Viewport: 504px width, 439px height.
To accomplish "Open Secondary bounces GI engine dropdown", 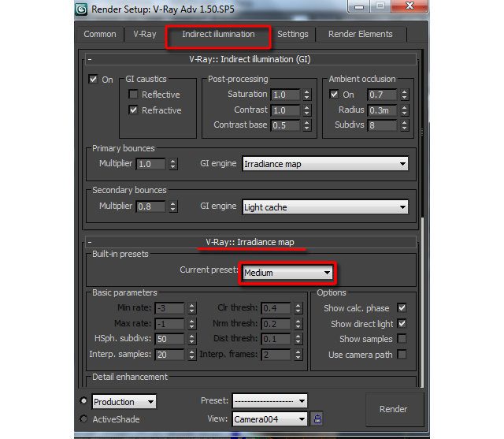I will (x=325, y=207).
